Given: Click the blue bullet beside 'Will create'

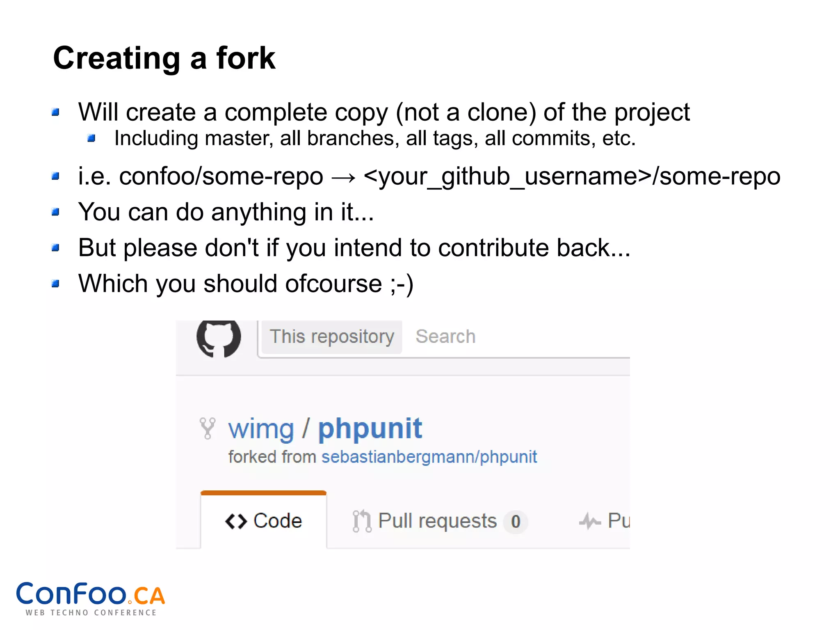Looking at the screenshot, I should 56,112.
